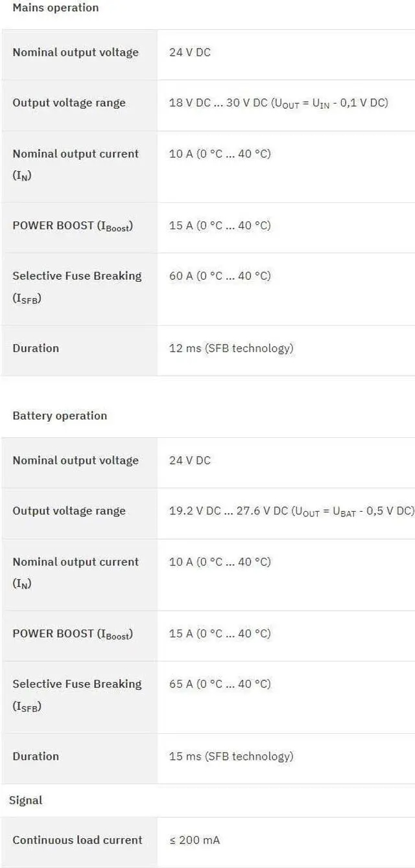Click Output voltage range label under Mains operation
Viewport: 415px width, 868px height.
tap(69, 103)
